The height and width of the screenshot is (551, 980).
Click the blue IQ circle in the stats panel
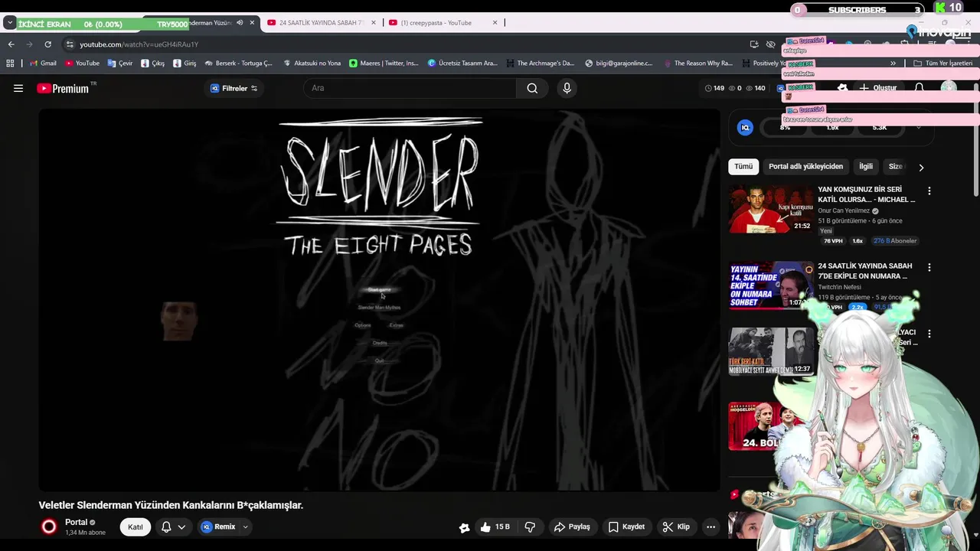745,128
